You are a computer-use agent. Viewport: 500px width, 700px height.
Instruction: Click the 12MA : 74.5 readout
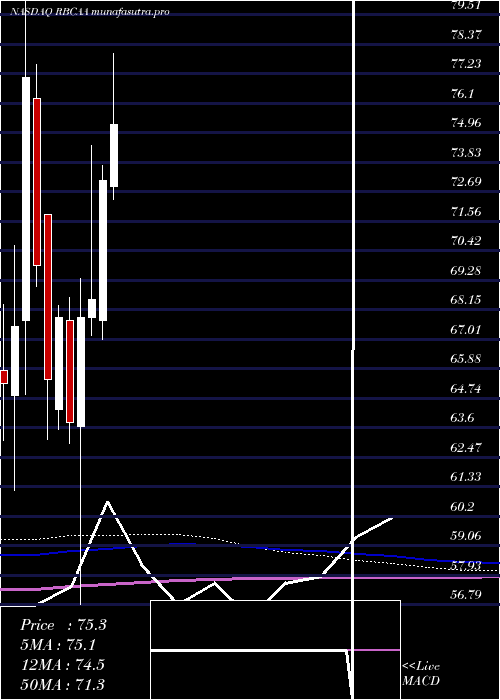tap(62, 665)
